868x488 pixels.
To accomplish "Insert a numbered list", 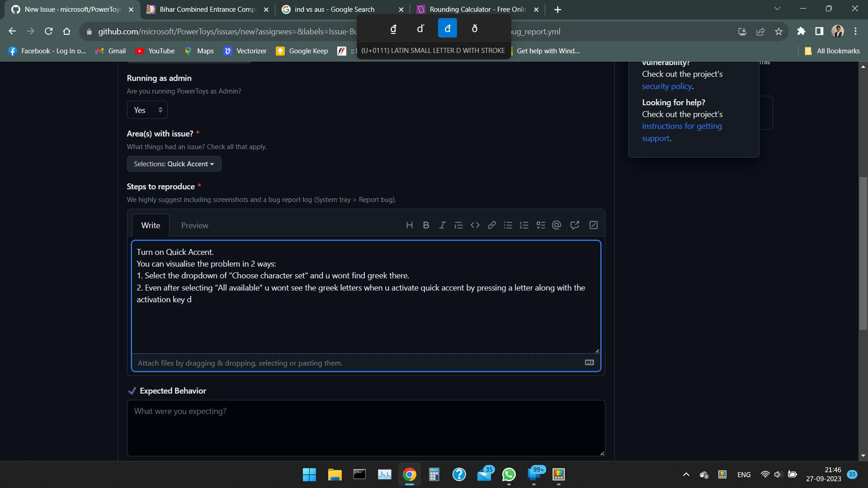I will [x=524, y=225].
